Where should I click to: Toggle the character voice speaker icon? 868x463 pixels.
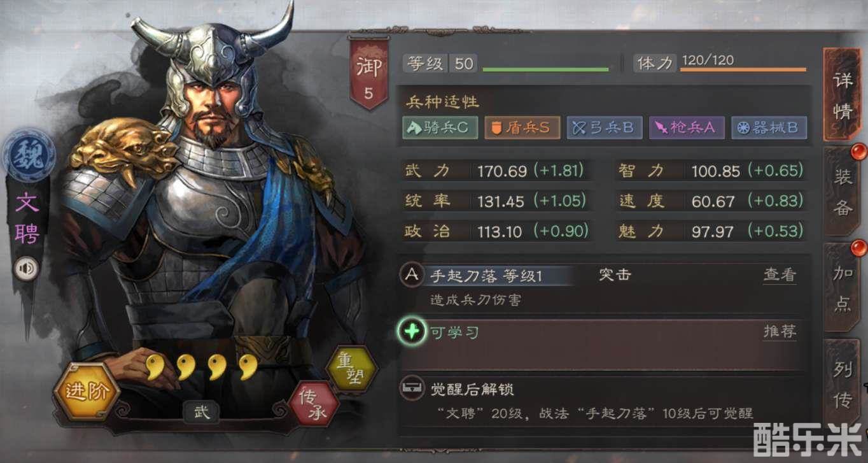pyautogui.click(x=25, y=268)
